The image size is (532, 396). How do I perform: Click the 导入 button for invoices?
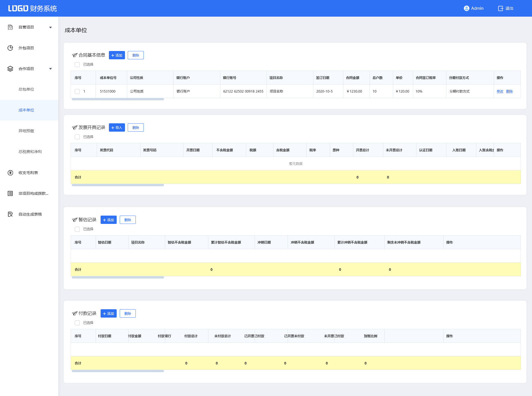click(x=117, y=127)
